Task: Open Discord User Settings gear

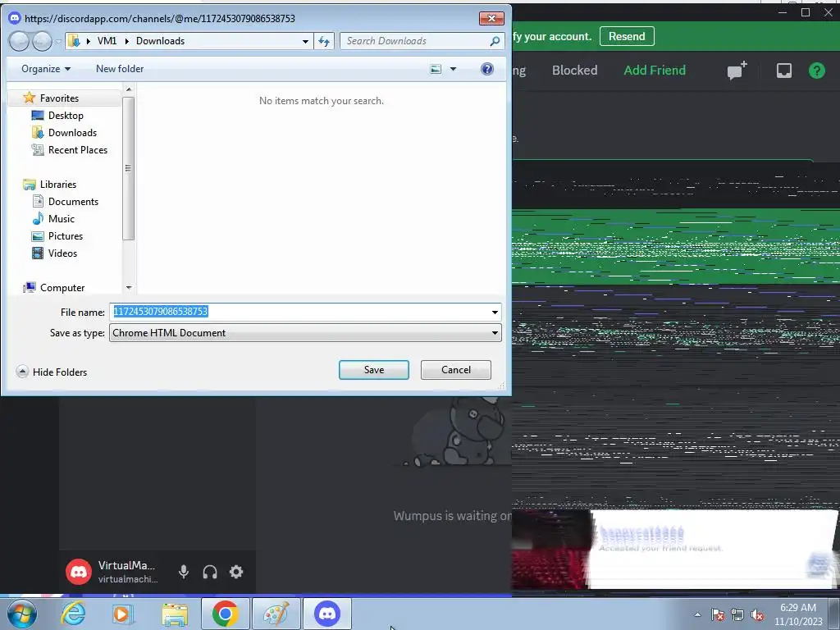Action: click(236, 572)
